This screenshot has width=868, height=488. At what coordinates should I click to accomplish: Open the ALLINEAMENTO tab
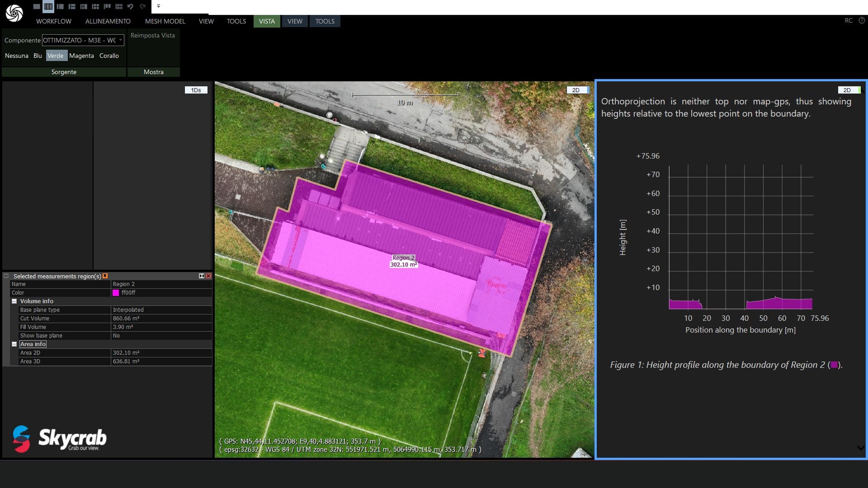[x=108, y=21]
